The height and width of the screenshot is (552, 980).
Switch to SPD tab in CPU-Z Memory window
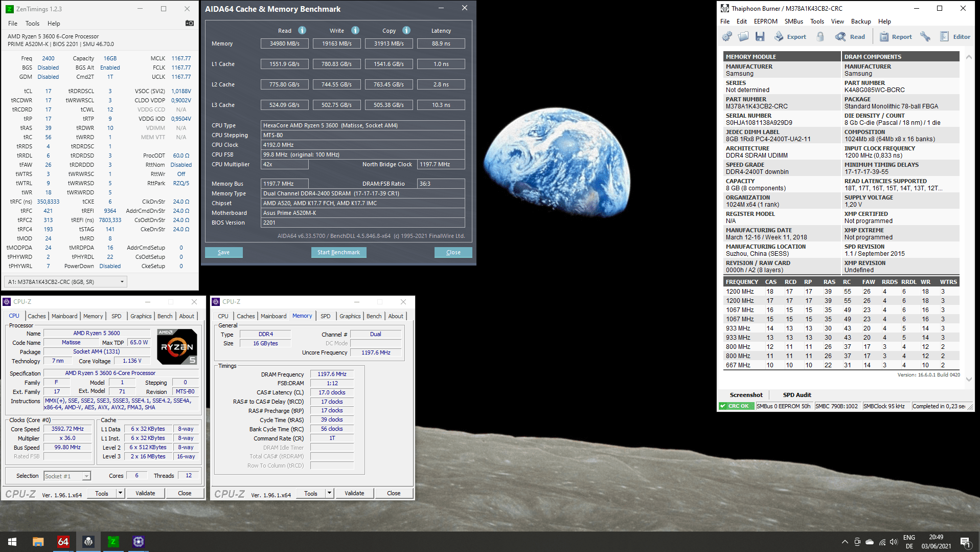tap(326, 316)
